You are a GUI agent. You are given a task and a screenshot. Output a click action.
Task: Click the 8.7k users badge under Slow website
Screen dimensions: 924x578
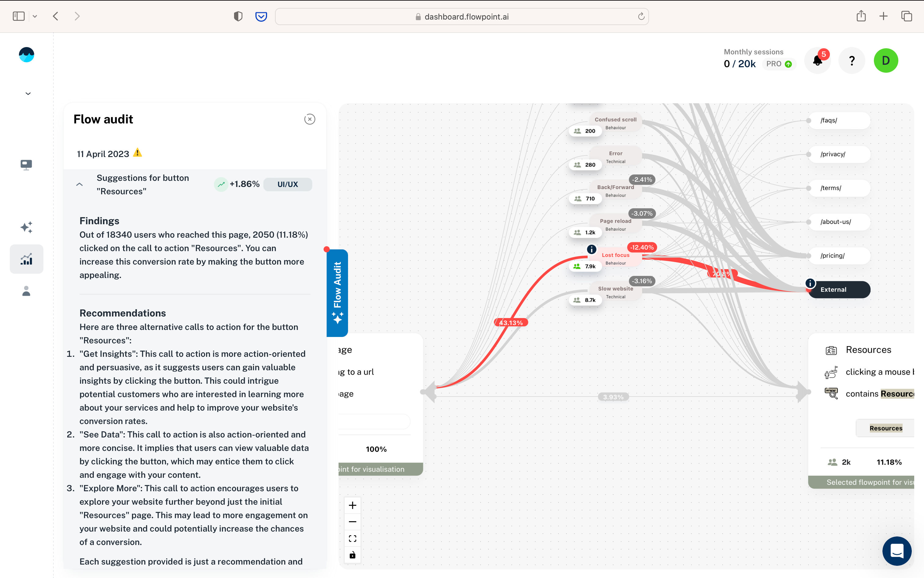pyautogui.click(x=585, y=300)
